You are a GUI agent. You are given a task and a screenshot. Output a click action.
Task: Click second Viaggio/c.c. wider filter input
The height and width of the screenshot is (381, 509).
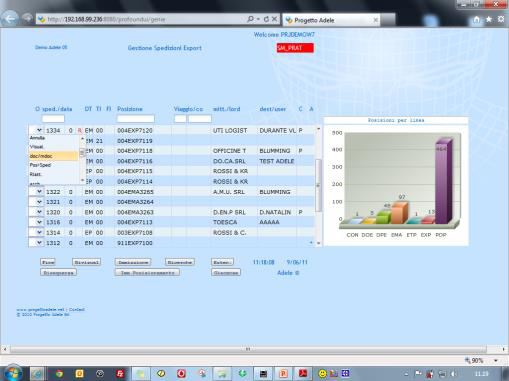coord(200,118)
